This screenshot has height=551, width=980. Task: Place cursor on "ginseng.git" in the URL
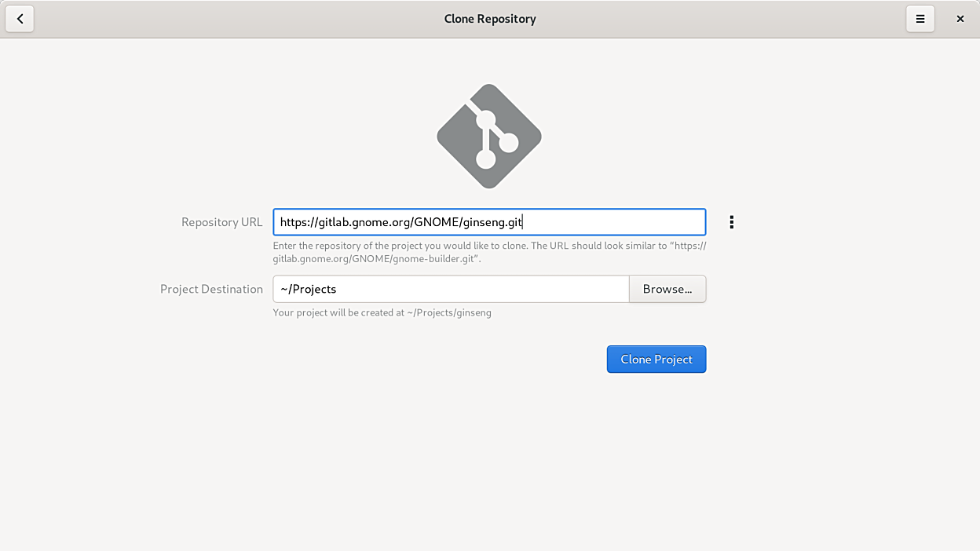pyautogui.click(x=492, y=222)
